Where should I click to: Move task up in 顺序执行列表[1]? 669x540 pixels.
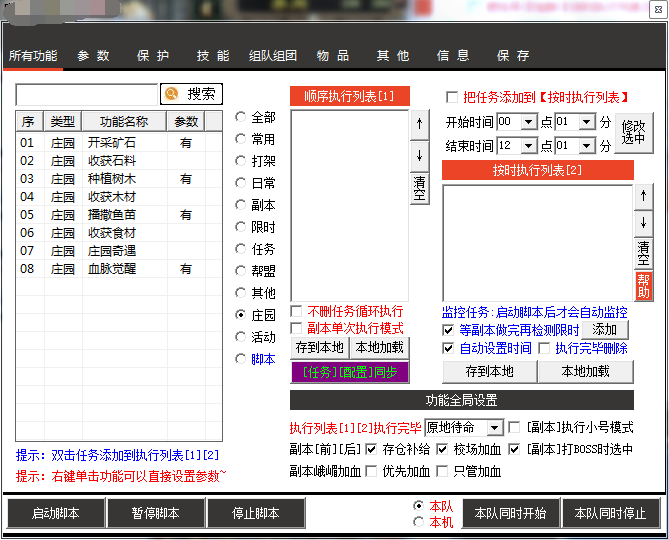tap(419, 124)
